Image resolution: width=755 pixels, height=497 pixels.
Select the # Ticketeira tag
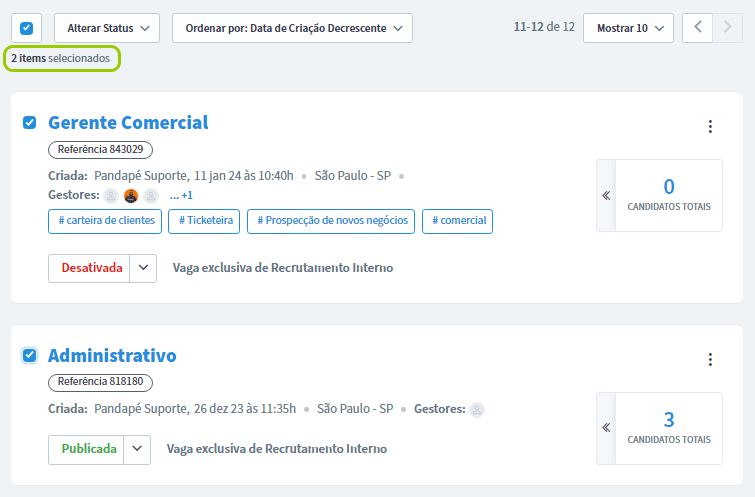(x=204, y=221)
